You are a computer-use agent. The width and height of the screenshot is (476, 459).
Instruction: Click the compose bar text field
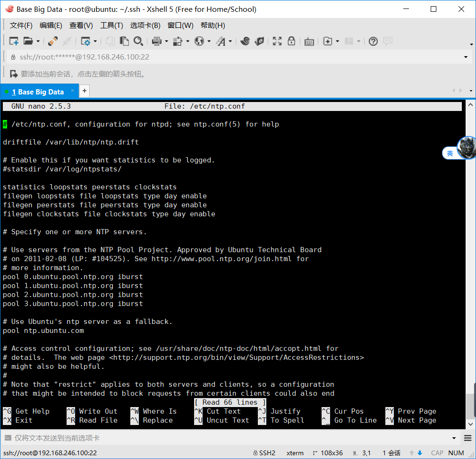(x=231, y=438)
